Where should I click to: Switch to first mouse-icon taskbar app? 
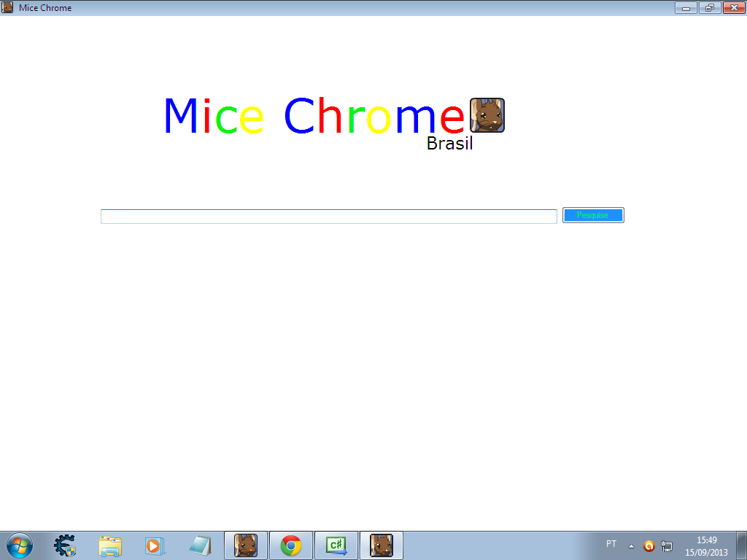tap(246, 545)
